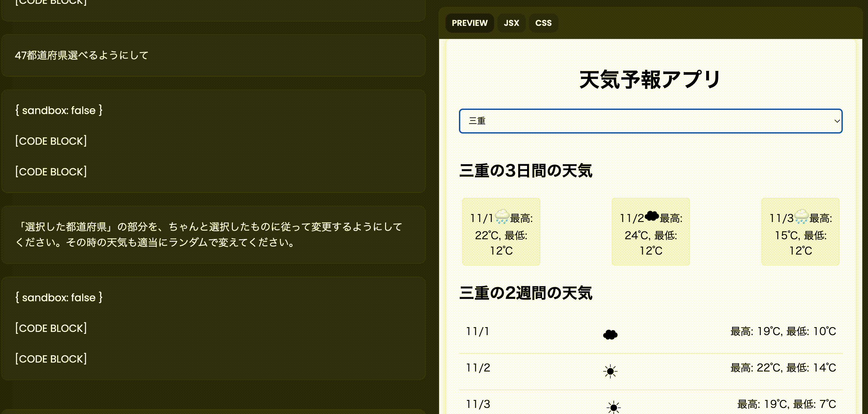868x414 pixels.
Task: Click sun icon in 2-week 11/3 row
Action: (x=614, y=407)
